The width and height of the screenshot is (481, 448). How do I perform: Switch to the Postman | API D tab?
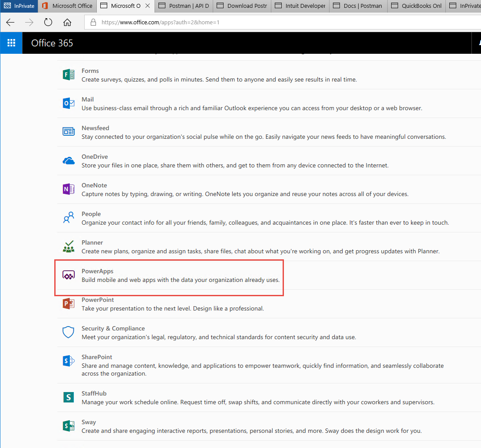click(x=184, y=6)
